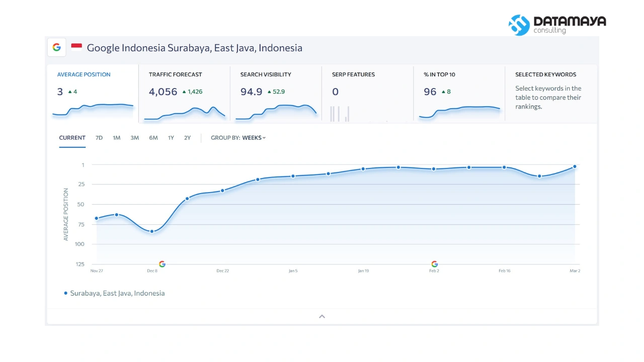The height and width of the screenshot is (362, 644).
Task: Choose the 6M time range
Action: click(x=153, y=138)
